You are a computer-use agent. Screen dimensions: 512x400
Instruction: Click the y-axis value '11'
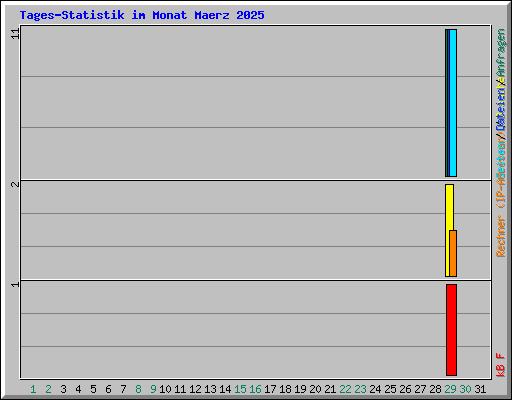click(16, 33)
